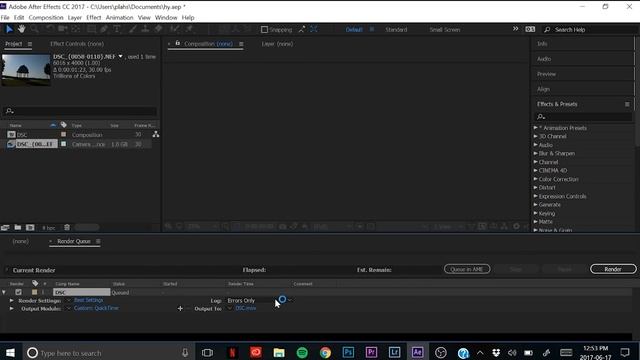Select the Clone Stamp tool
640x360 pixels.
point(145,29)
